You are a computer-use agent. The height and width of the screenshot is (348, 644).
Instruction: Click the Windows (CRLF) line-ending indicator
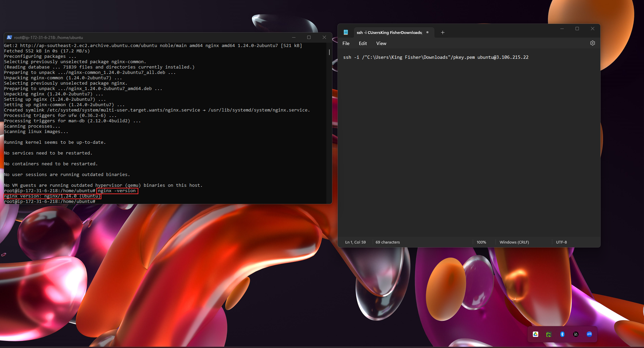point(514,242)
